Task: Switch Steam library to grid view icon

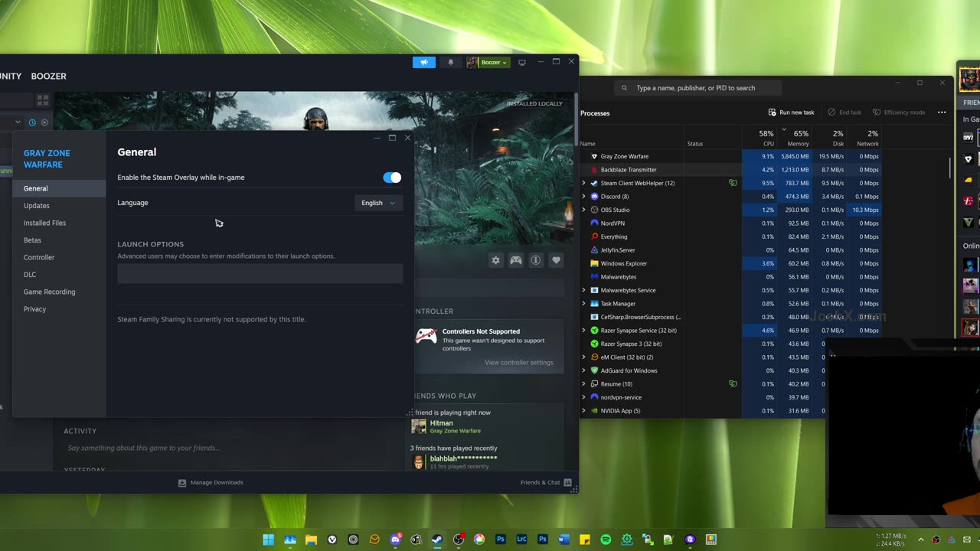Action: 43,99
